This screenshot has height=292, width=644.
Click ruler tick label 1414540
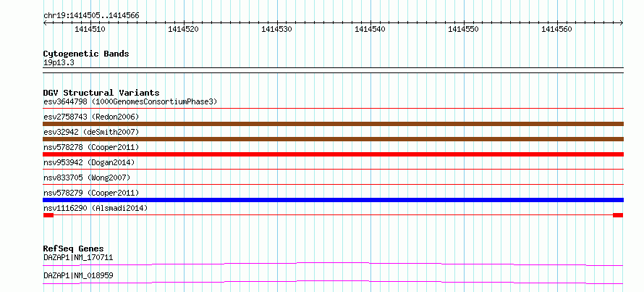tap(370, 29)
